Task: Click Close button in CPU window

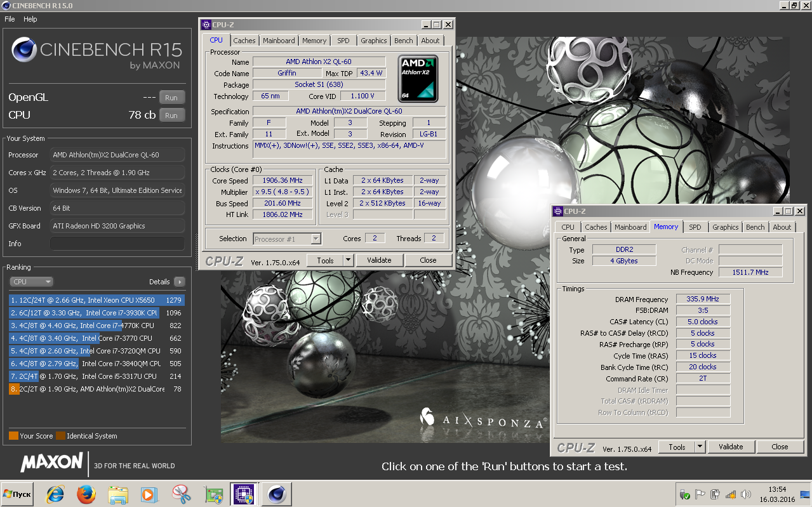Action: click(x=429, y=260)
